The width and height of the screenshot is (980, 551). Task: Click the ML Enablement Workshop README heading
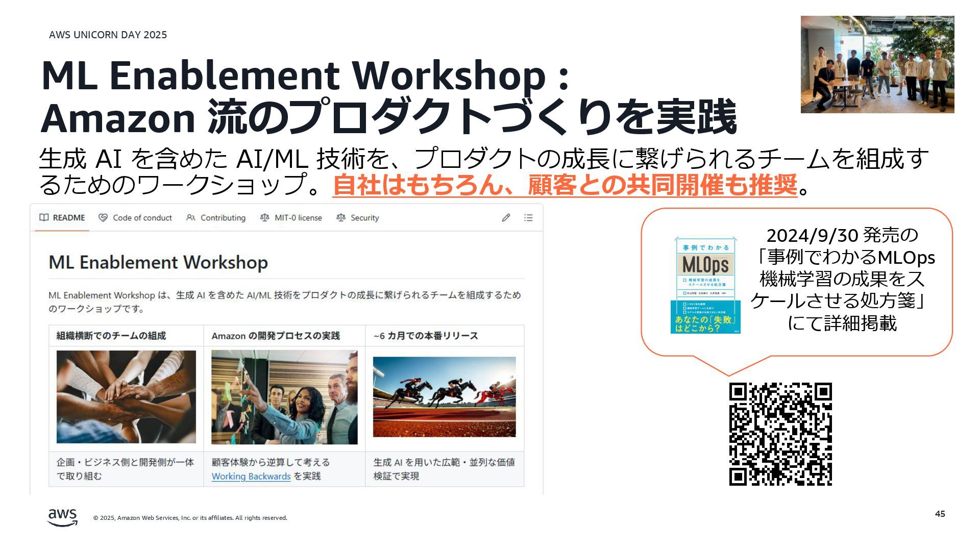point(158,262)
